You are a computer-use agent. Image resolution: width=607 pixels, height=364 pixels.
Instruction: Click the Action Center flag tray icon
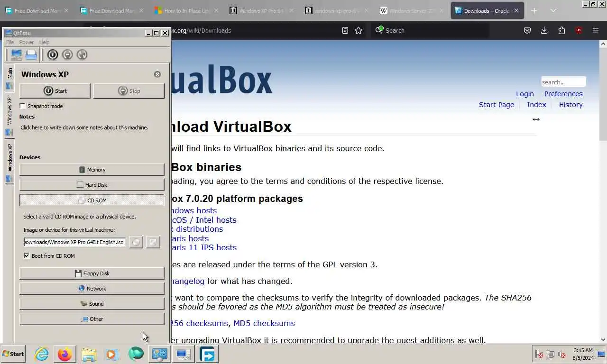coord(539,354)
